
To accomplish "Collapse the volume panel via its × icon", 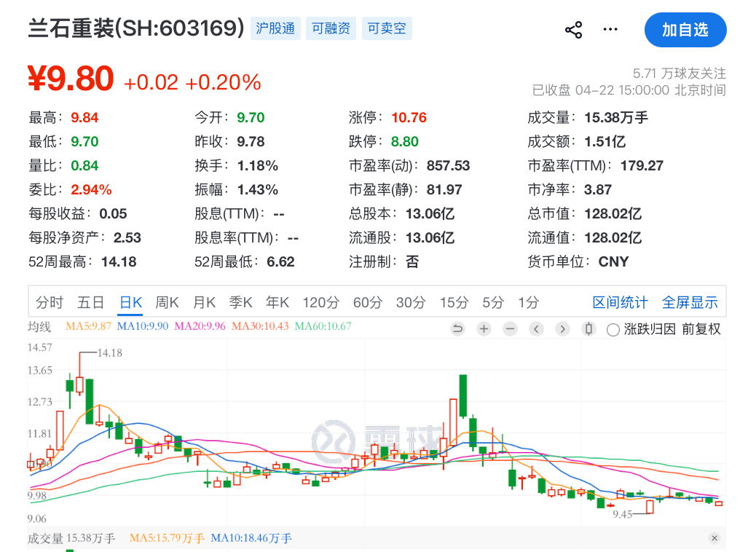I will click(714, 538).
